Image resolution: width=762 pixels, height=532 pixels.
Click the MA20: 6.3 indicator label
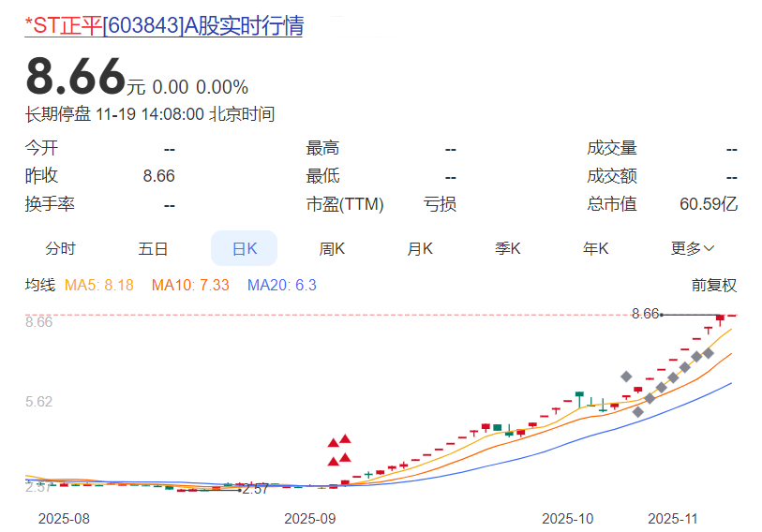tap(282, 285)
